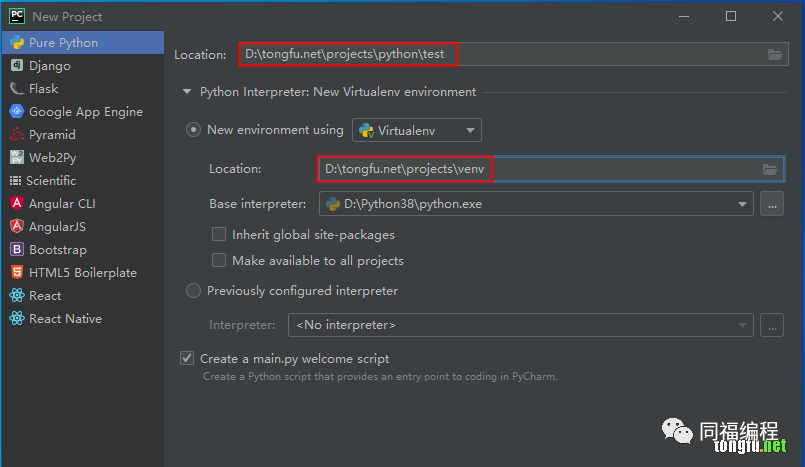Choose Django in project type list

(83, 65)
